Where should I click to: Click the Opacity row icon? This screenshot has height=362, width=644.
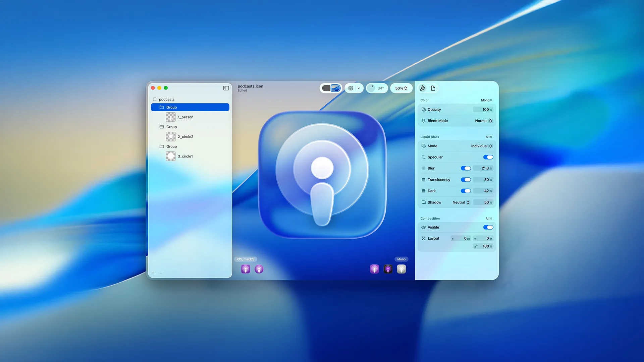tap(424, 110)
